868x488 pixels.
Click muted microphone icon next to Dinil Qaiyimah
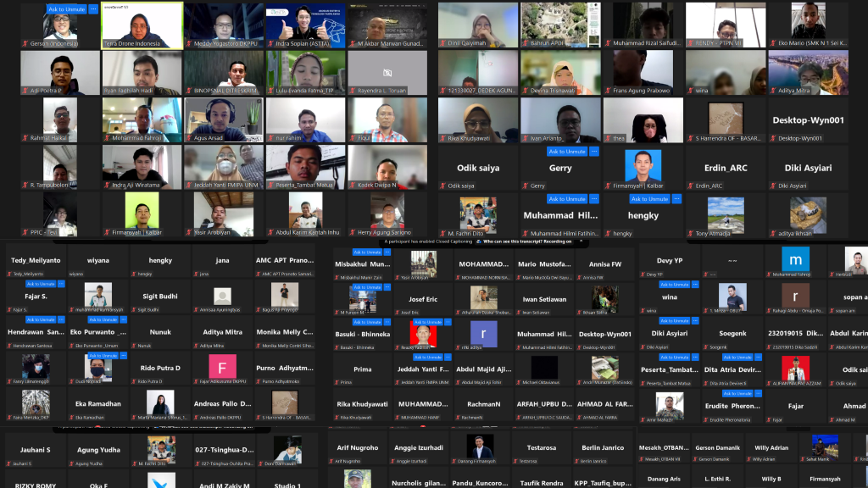coord(442,43)
